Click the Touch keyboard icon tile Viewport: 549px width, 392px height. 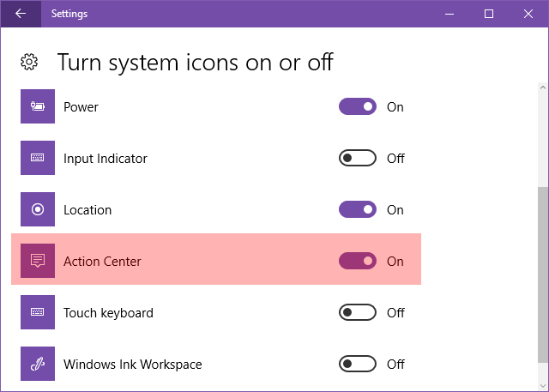(38, 312)
